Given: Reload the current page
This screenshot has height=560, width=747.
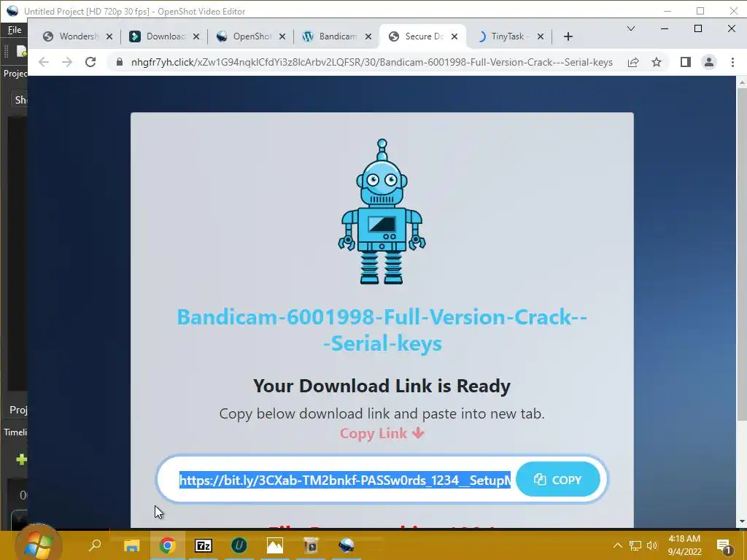Looking at the screenshot, I should (90, 63).
